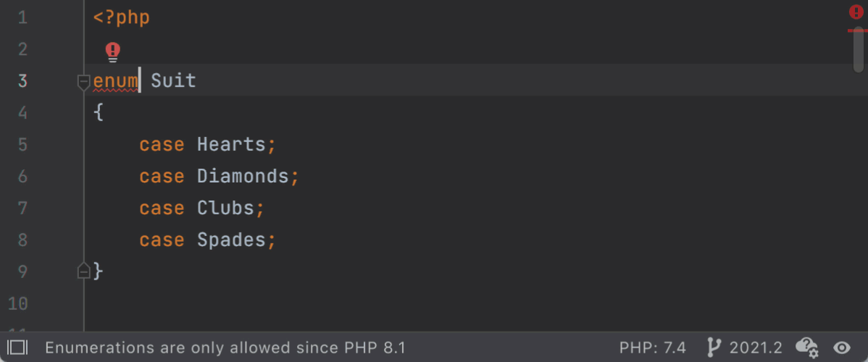Change the PHP: 7.4 language level

(x=653, y=348)
